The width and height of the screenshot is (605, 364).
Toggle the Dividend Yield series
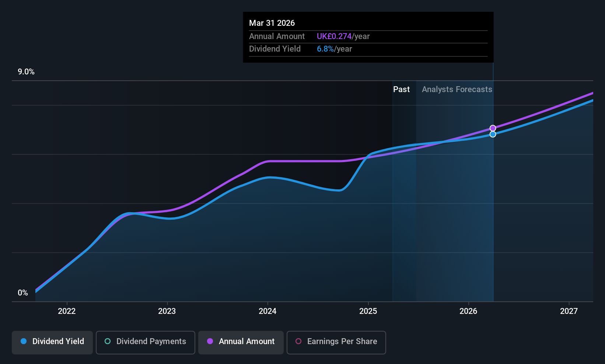point(52,343)
